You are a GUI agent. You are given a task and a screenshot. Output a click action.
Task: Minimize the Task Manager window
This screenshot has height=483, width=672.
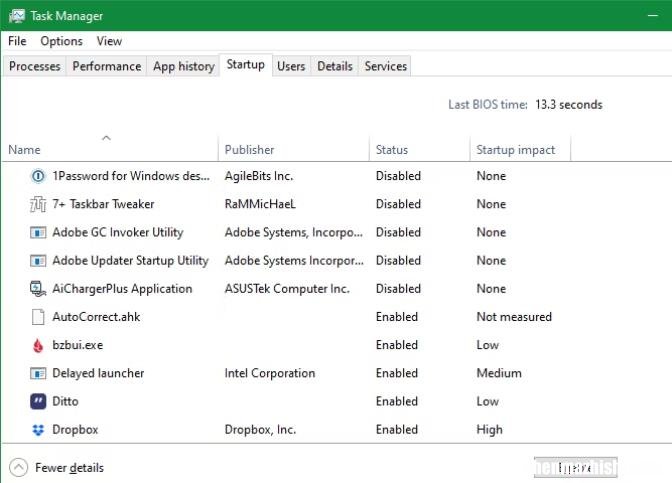(653, 15)
